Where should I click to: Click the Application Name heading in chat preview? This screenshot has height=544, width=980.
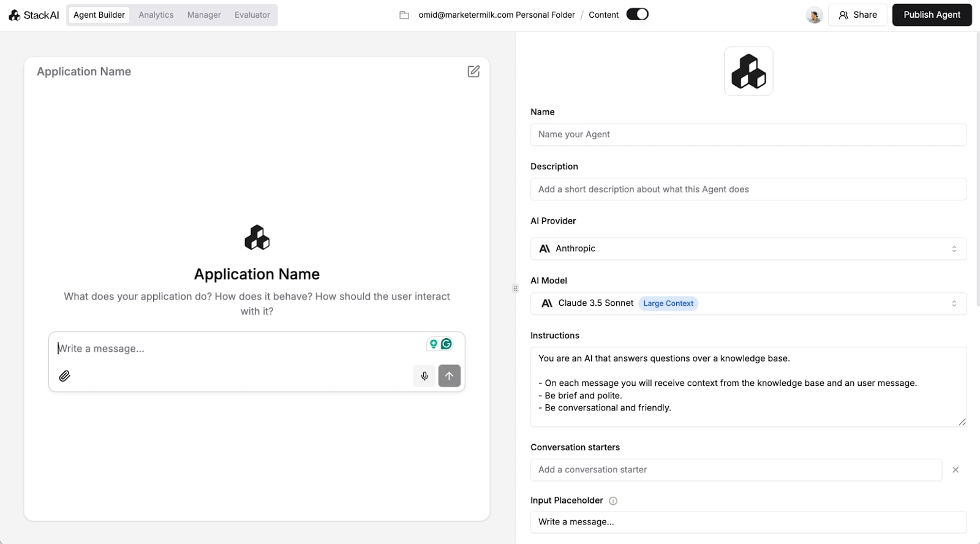[x=257, y=274]
